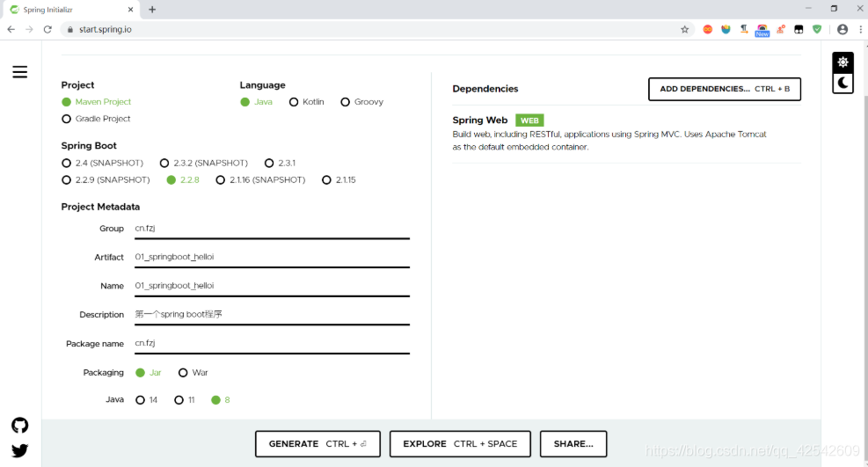
Task: Click the site lock icon in address bar
Action: tap(69, 29)
